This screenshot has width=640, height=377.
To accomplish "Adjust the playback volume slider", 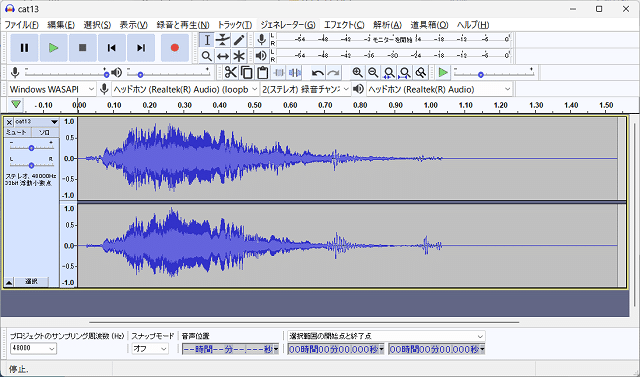I will [169, 73].
